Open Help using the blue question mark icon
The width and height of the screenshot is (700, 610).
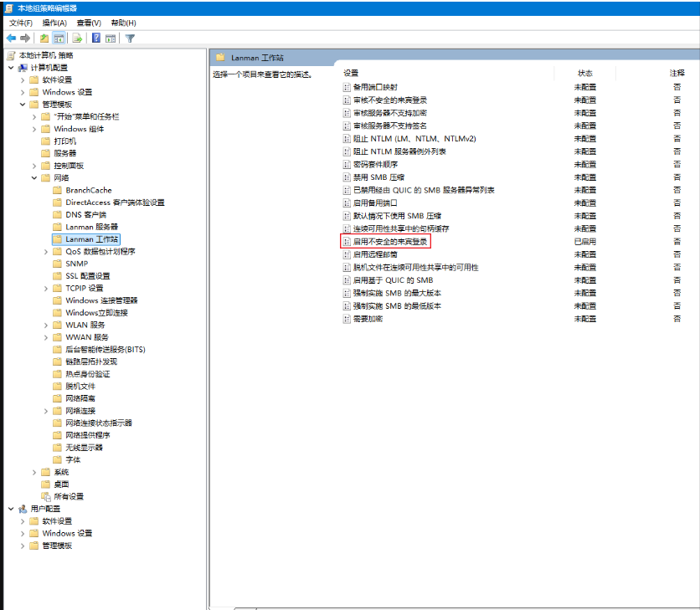(96, 38)
